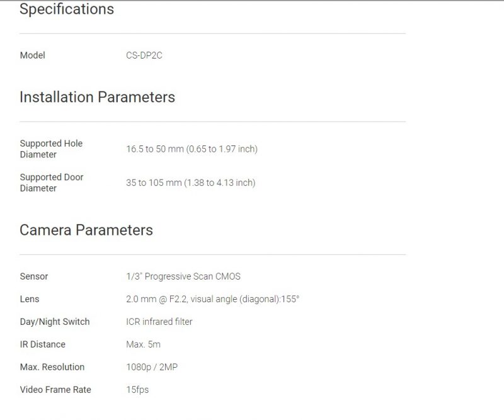Screen dimensions: 504x420
Task: Select the value 35 to 105 mm (1.38 to 4.13 inch)
Action: (191, 183)
